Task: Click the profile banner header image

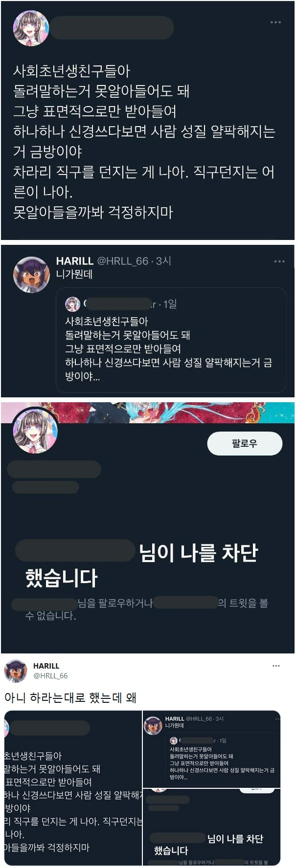Action: pyautogui.click(x=148, y=412)
